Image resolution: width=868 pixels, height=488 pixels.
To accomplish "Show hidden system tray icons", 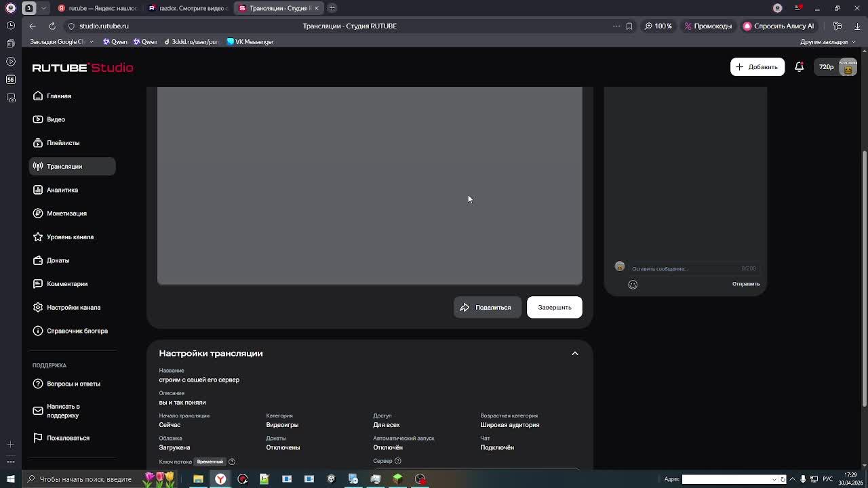I will [793, 479].
